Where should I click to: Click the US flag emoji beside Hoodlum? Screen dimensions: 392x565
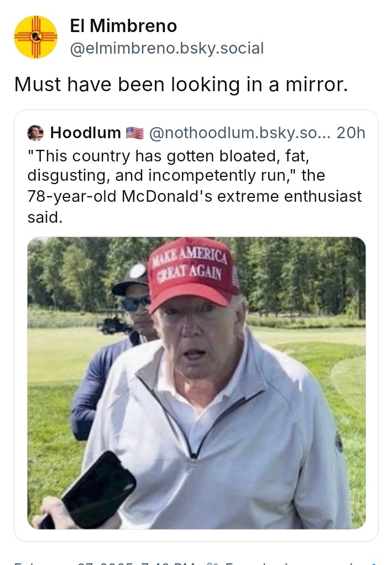(135, 133)
